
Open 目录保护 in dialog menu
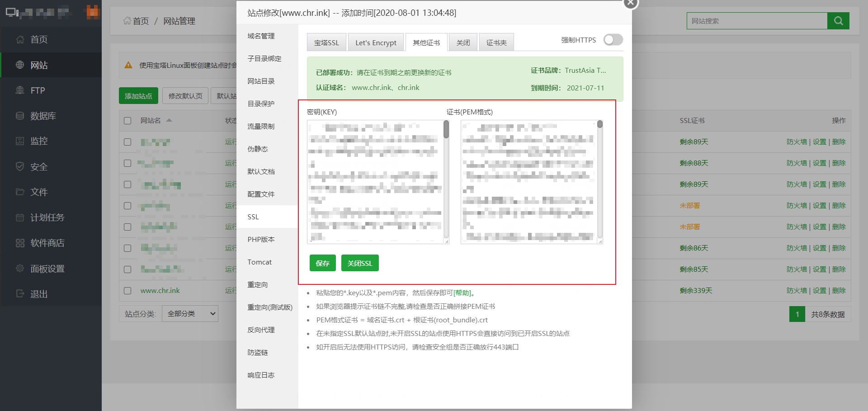tap(267, 104)
